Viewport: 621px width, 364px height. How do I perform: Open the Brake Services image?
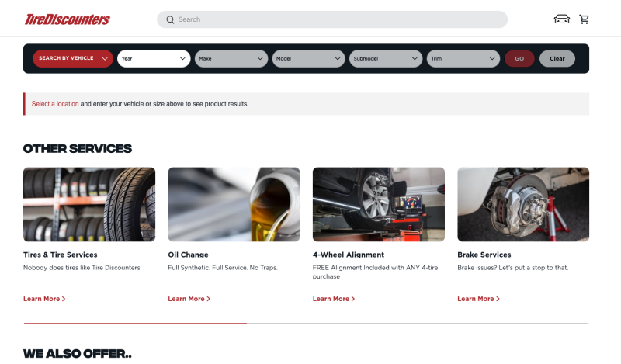click(523, 204)
